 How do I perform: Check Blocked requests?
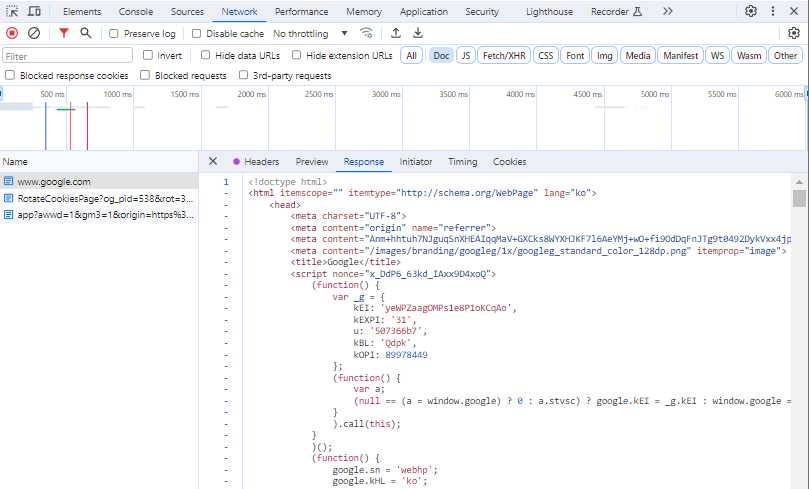click(145, 75)
